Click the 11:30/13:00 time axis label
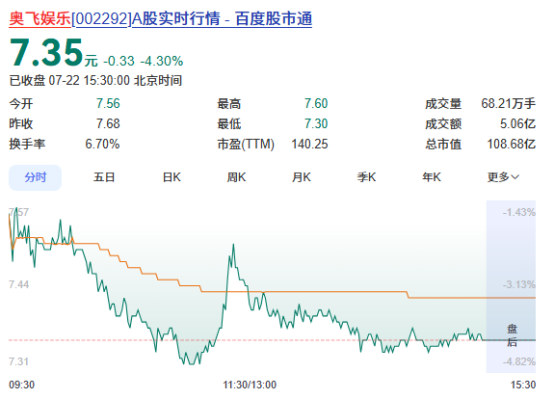The height and width of the screenshot is (399, 554). tap(249, 385)
